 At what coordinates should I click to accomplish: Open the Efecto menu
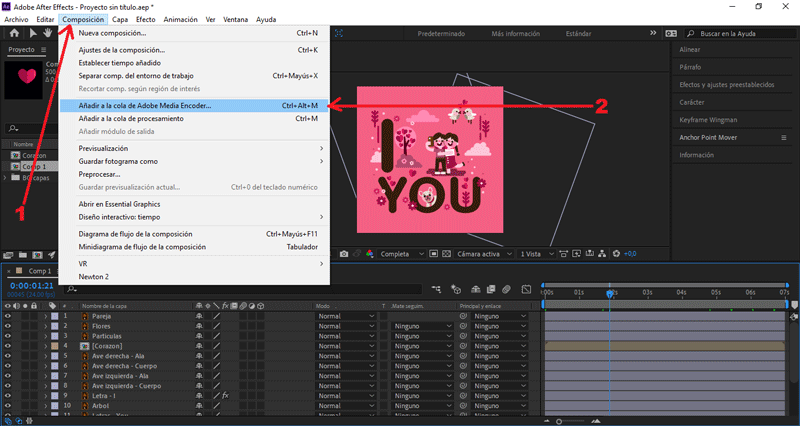[x=146, y=19]
